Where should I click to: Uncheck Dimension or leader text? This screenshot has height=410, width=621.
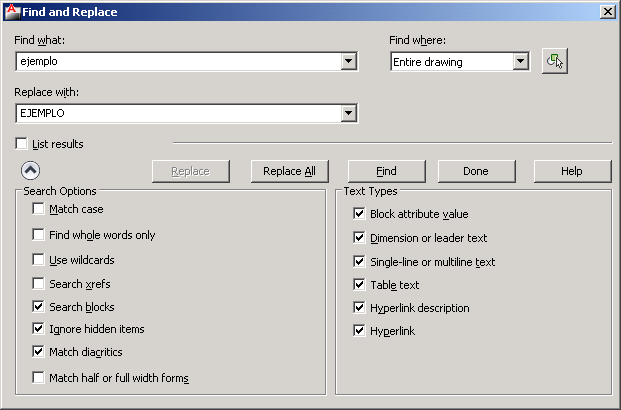coord(359,238)
